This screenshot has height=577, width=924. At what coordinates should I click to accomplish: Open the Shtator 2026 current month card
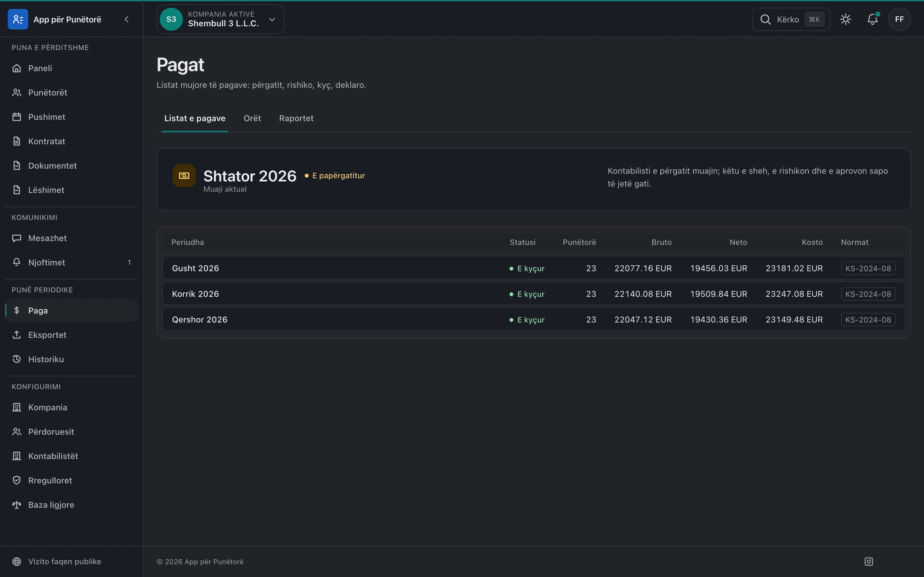(534, 180)
